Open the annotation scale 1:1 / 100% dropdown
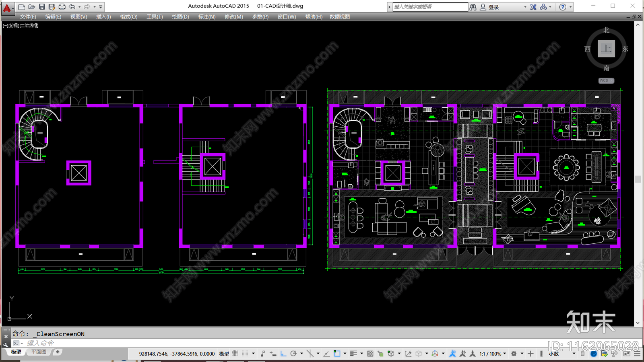 (x=493, y=354)
